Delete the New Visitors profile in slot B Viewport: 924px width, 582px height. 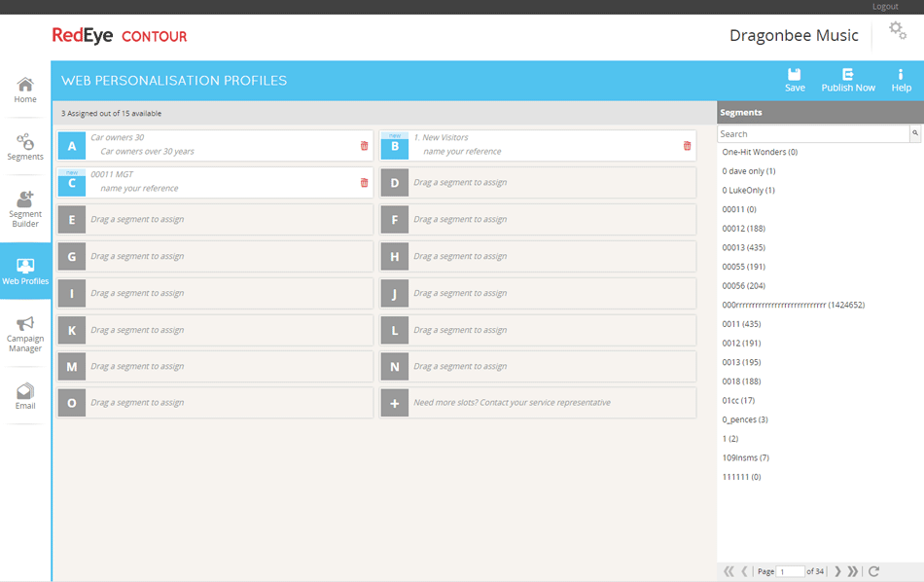pos(688,146)
